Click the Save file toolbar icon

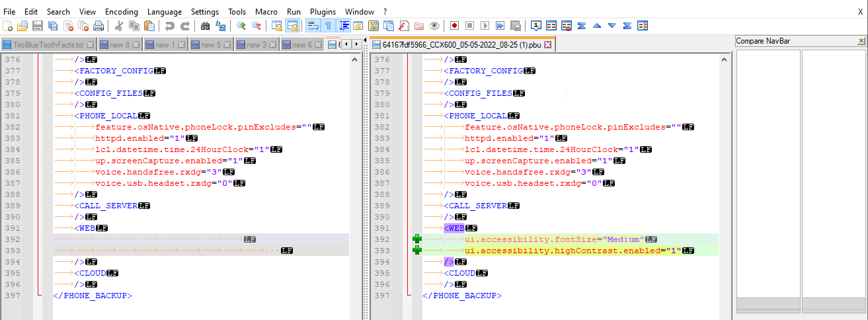point(38,26)
